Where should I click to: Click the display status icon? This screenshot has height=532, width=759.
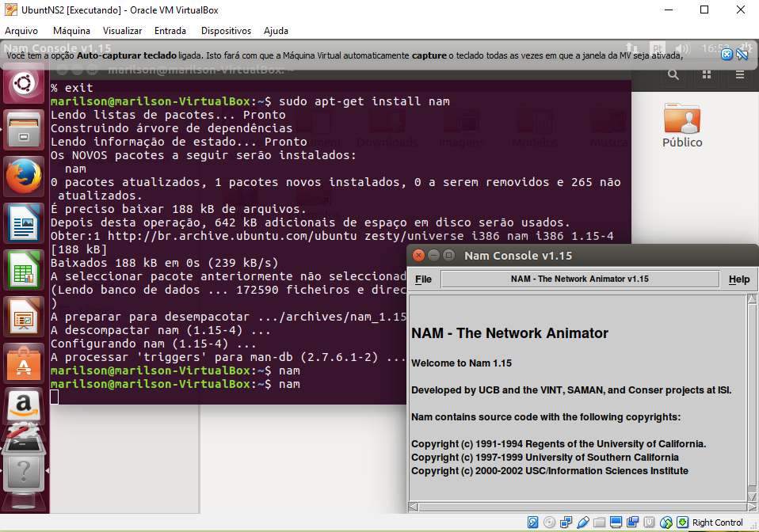(x=616, y=522)
